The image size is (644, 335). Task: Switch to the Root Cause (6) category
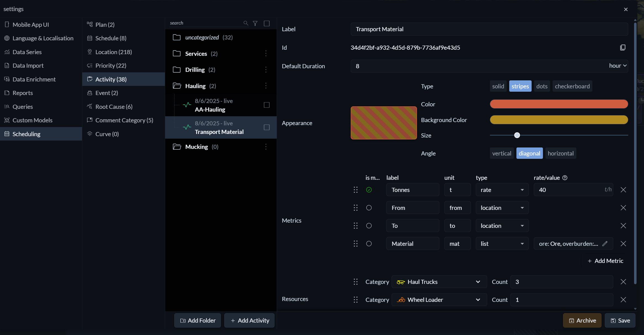(x=123, y=107)
